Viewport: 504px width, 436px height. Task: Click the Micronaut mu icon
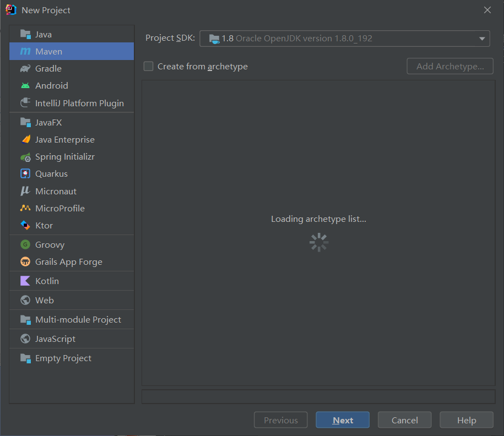(25, 191)
